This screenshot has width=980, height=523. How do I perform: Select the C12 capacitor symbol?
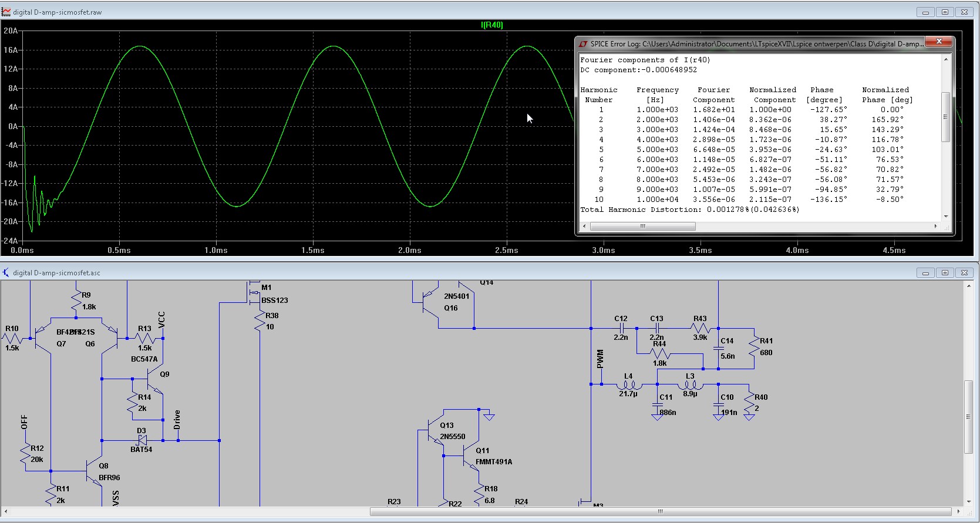pyautogui.click(x=621, y=329)
